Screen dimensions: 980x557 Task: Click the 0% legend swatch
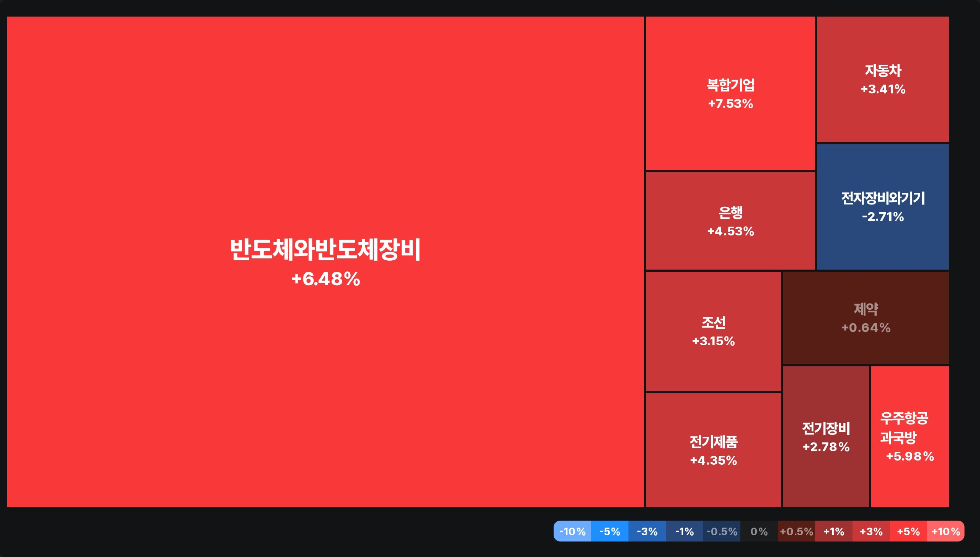pyautogui.click(x=759, y=531)
